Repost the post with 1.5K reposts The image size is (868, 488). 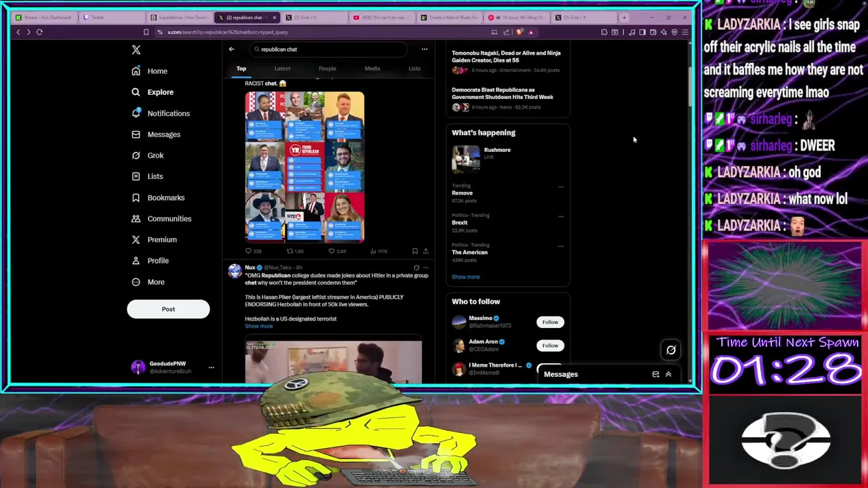295,251
